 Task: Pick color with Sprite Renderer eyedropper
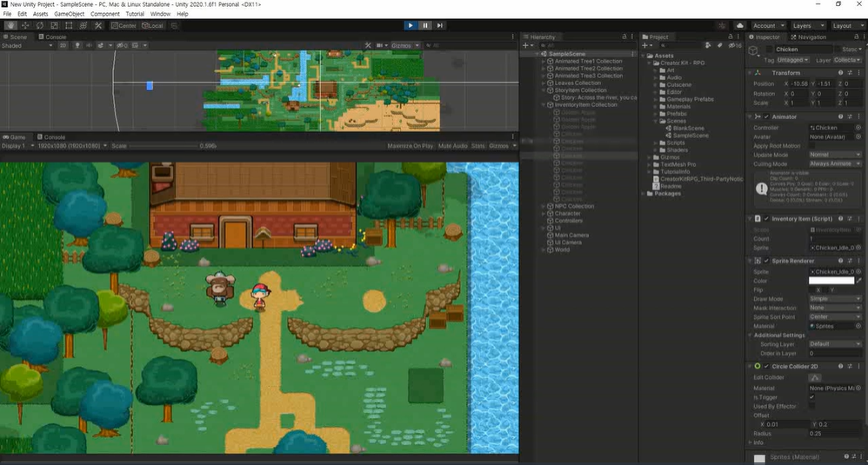coord(859,281)
